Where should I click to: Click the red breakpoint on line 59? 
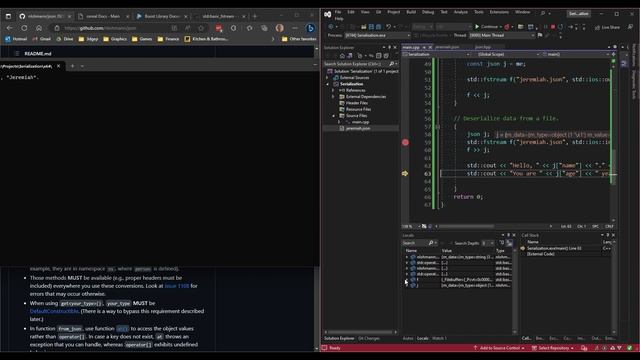pyautogui.click(x=405, y=142)
